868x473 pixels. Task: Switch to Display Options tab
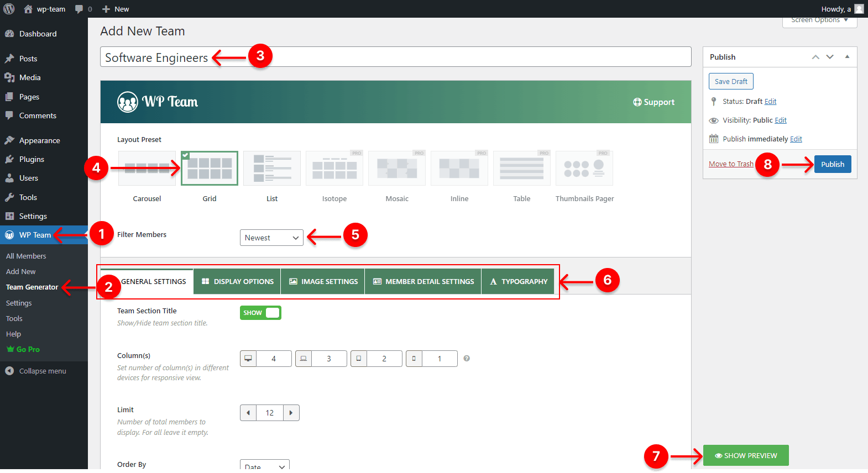click(237, 281)
